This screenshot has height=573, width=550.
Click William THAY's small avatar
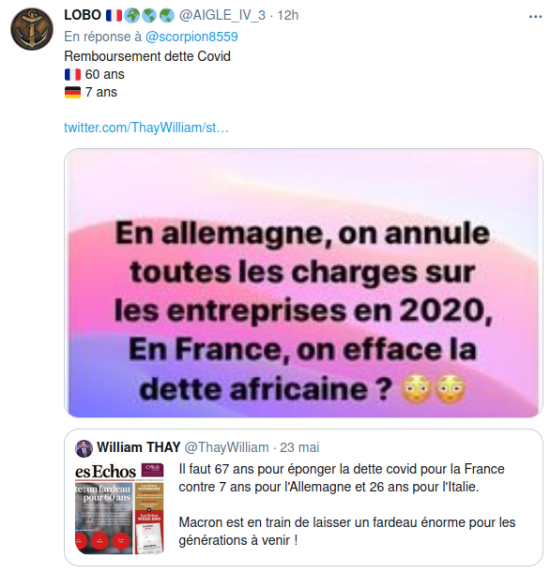point(84,448)
